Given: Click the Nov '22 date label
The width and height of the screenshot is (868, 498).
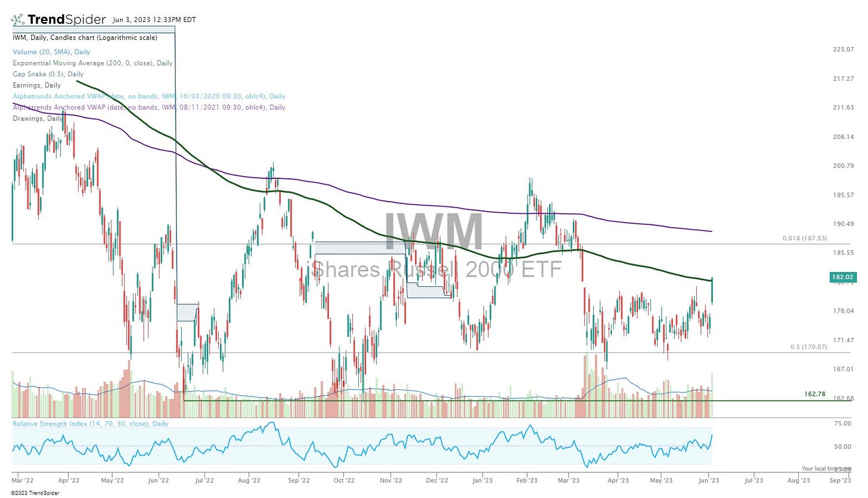Looking at the screenshot, I should (x=390, y=480).
